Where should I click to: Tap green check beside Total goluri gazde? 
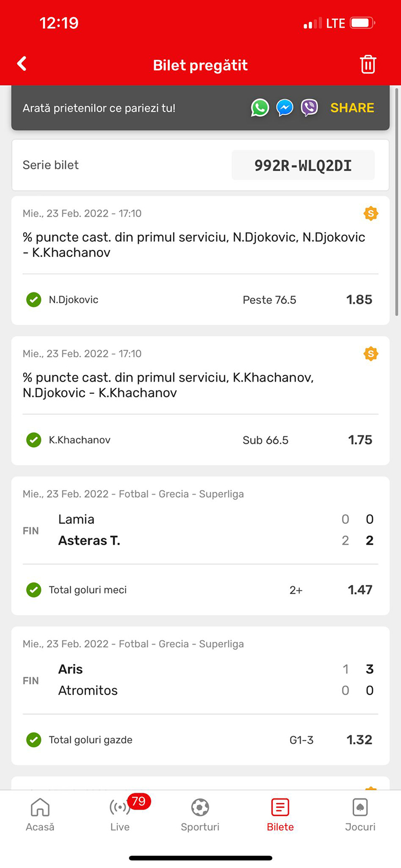pos(34,740)
